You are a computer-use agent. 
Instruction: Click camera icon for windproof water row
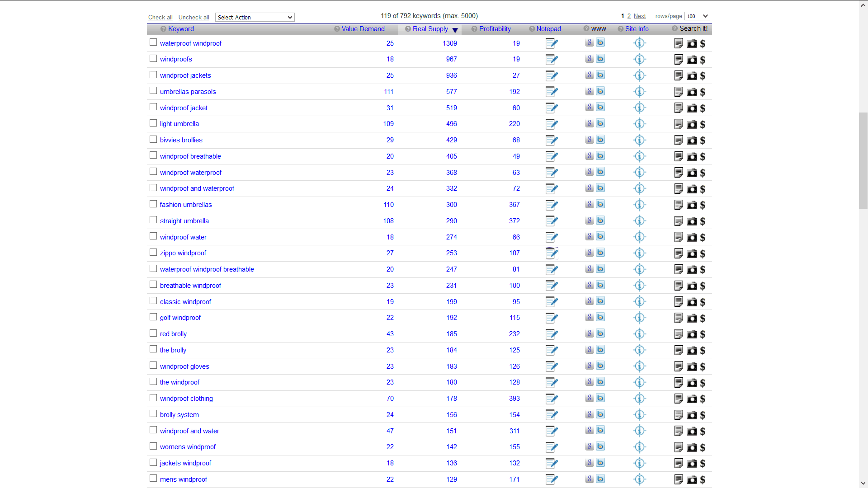[x=692, y=238]
